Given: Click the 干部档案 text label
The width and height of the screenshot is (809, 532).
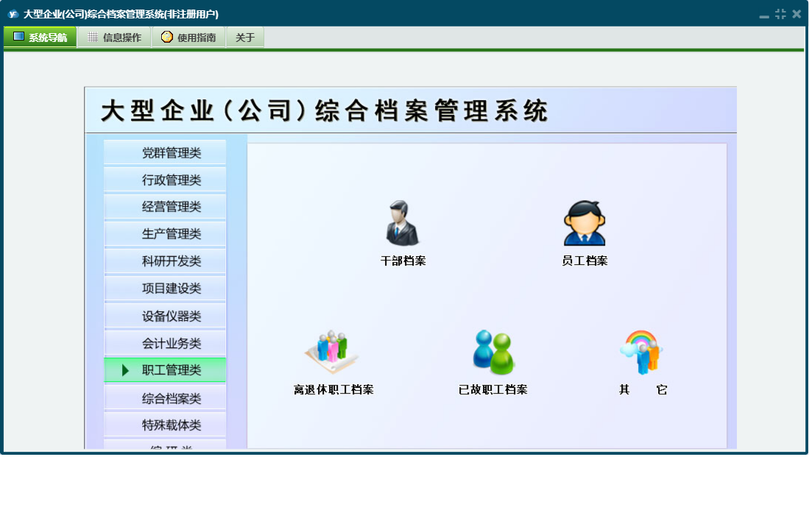Looking at the screenshot, I should [x=403, y=260].
